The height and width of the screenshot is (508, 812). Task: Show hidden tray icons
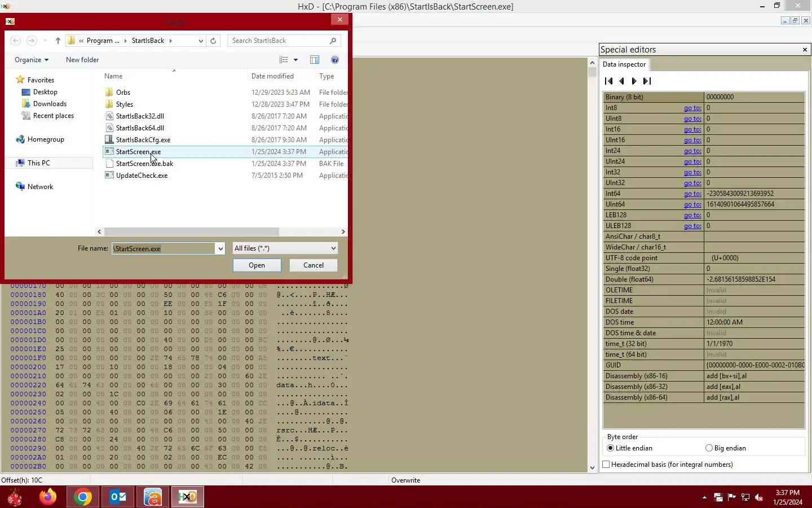coord(704,497)
